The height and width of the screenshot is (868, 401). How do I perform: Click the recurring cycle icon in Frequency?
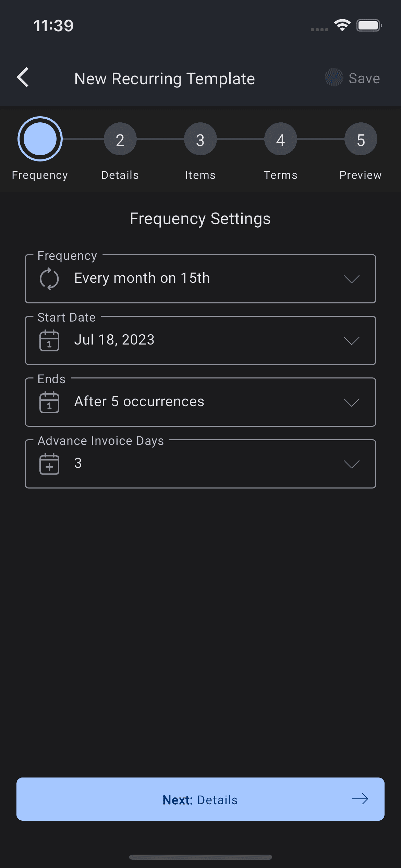pos(49,279)
